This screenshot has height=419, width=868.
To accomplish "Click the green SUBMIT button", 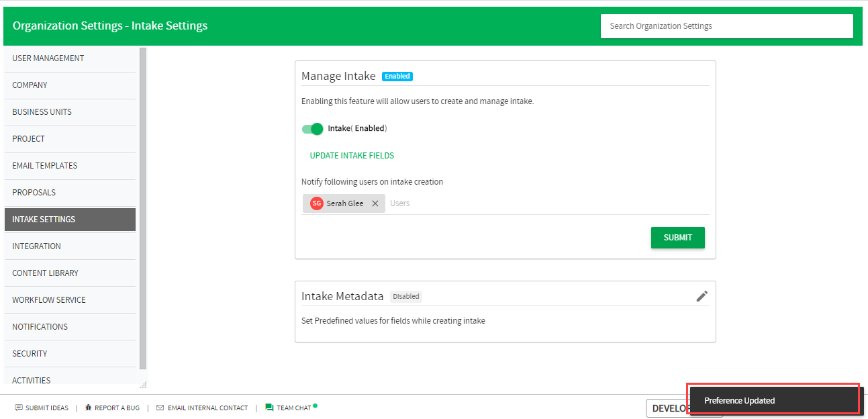I will coord(678,238).
